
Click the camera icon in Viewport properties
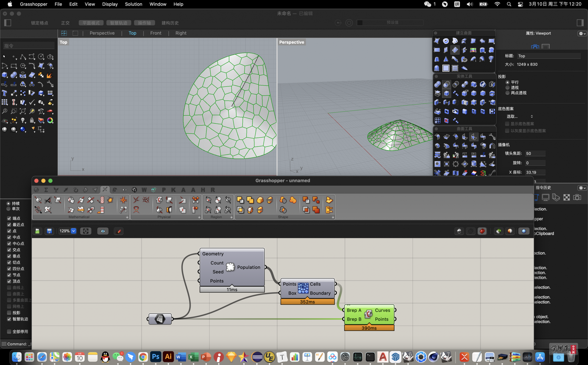[x=535, y=47]
